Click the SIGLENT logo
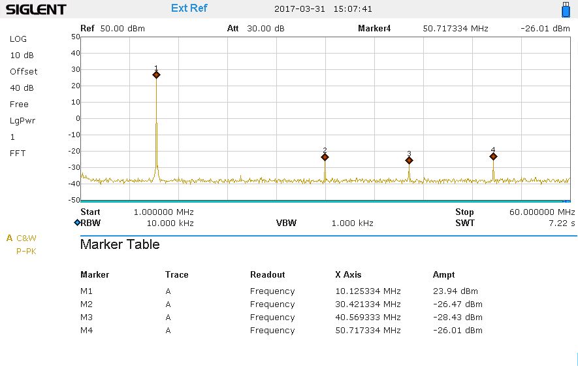This screenshot has width=578, height=392. 36,10
